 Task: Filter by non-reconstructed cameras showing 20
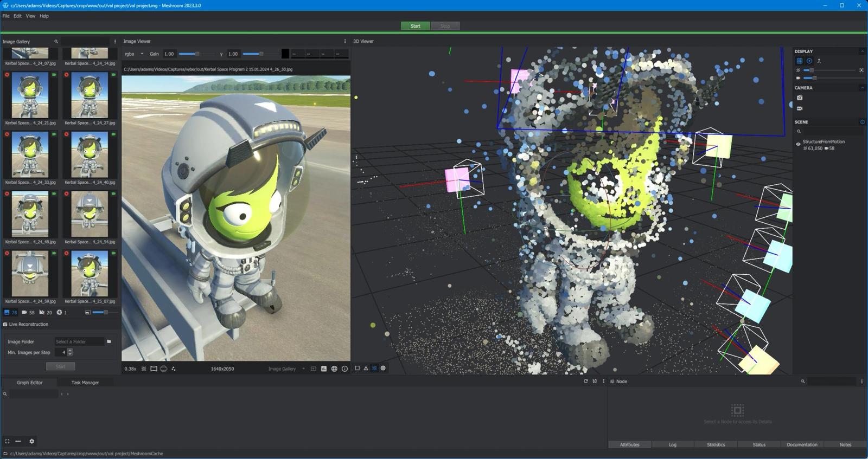click(x=46, y=312)
